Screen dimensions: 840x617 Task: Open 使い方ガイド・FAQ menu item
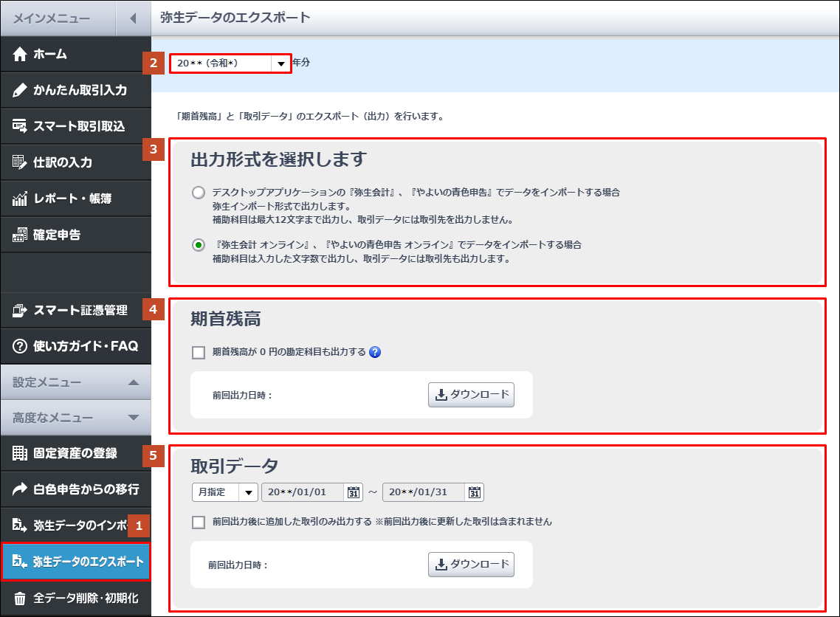75,347
